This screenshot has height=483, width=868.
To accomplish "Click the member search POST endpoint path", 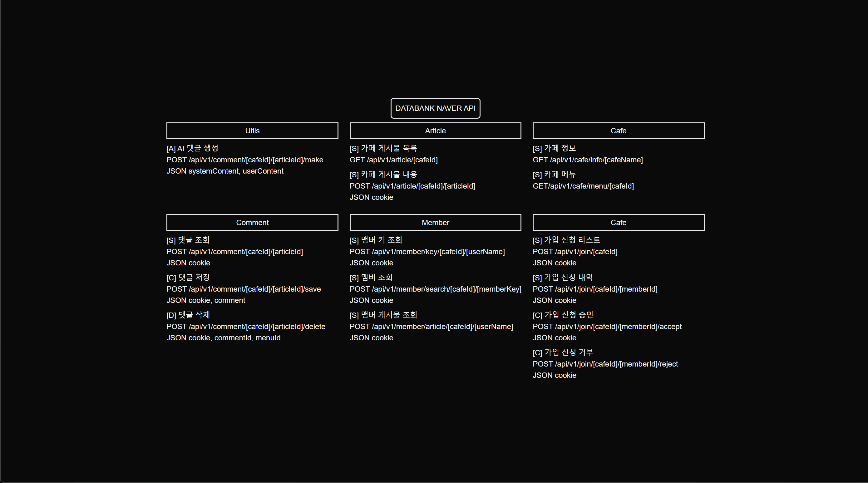I will (x=435, y=289).
